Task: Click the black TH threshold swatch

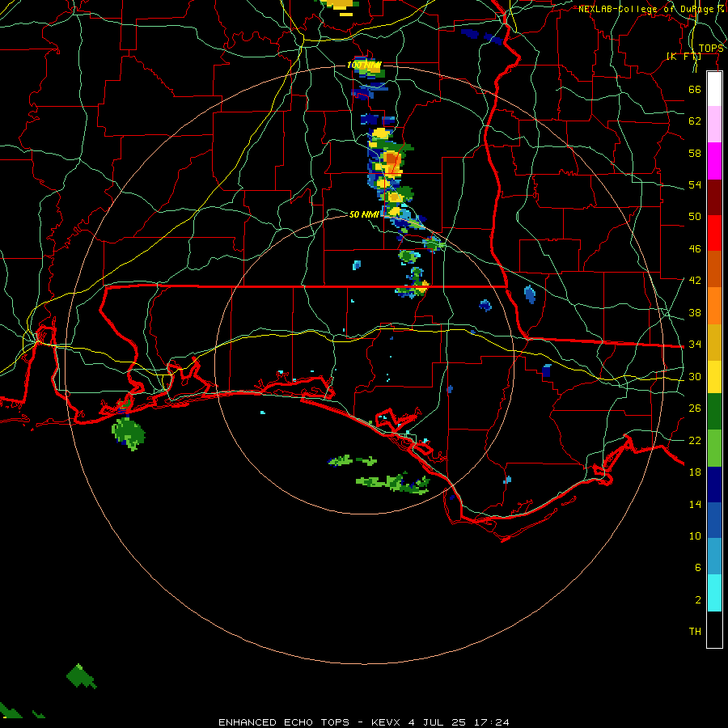Action: (714, 629)
